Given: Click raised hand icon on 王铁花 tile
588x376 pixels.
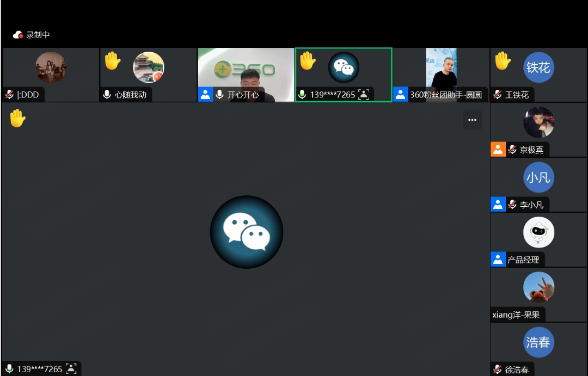Looking at the screenshot, I should 503,61.
